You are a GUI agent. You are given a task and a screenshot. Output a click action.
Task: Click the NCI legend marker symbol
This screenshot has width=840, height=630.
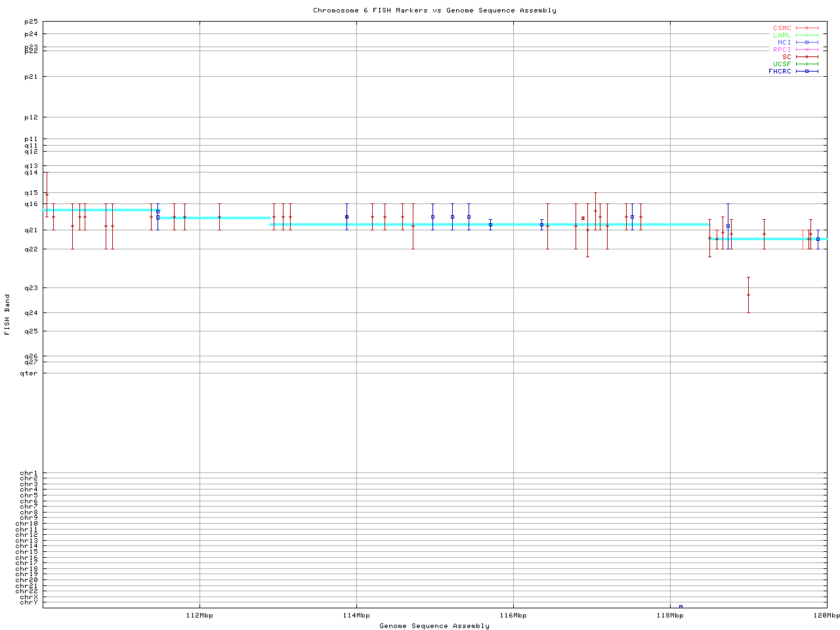tap(807, 43)
